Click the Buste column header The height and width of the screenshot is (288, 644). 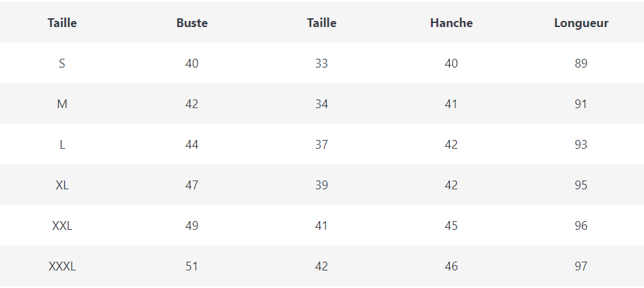click(192, 23)
